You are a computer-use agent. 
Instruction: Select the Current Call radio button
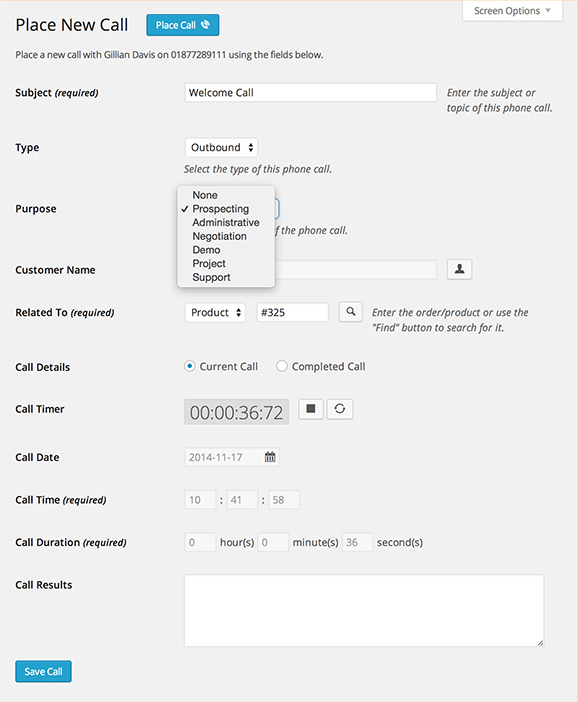click(x=189, y=366)
